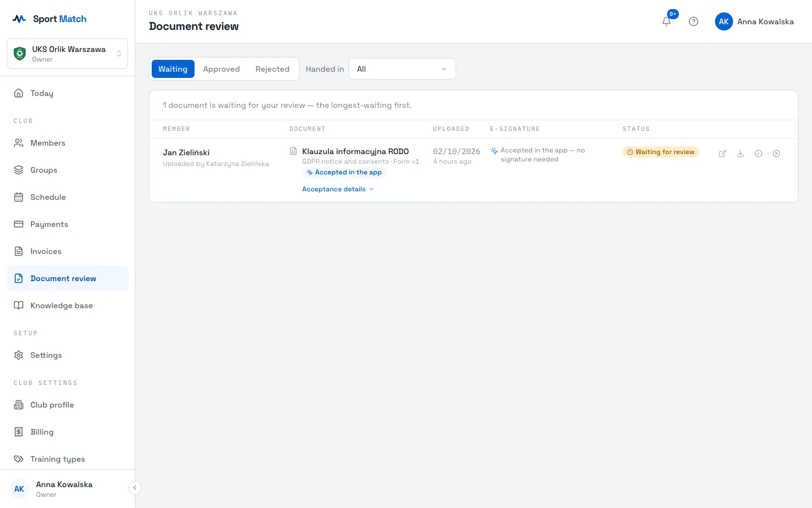Navigate to Invoices

click(68, 251)
